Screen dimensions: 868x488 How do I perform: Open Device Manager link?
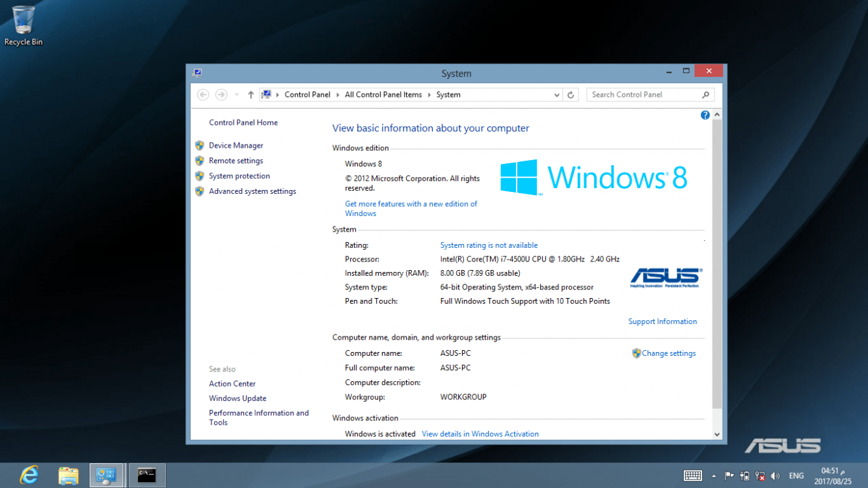[x=236, y=146]
